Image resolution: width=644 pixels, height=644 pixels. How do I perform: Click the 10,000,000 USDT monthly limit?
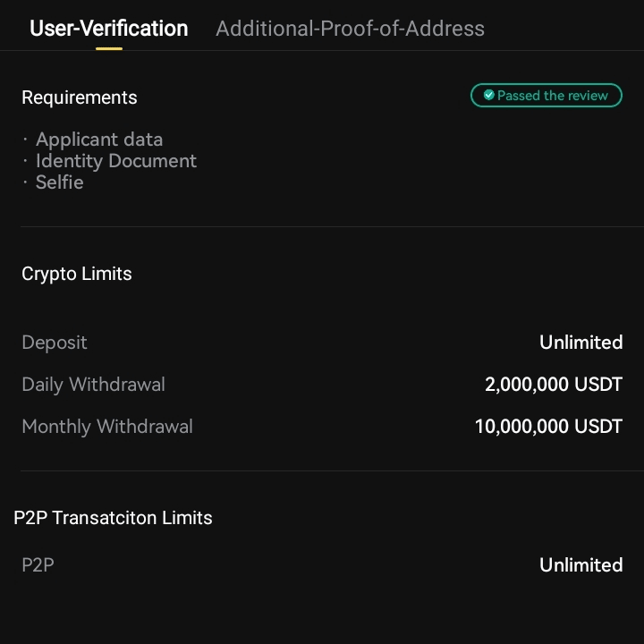[548, 427]
